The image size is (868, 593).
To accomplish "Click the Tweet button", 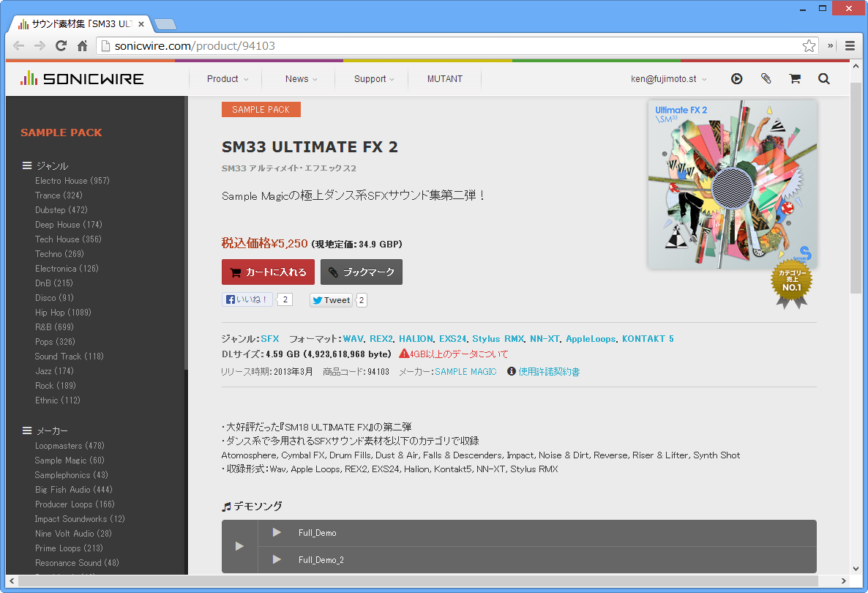I will click(x=331, y=300).
